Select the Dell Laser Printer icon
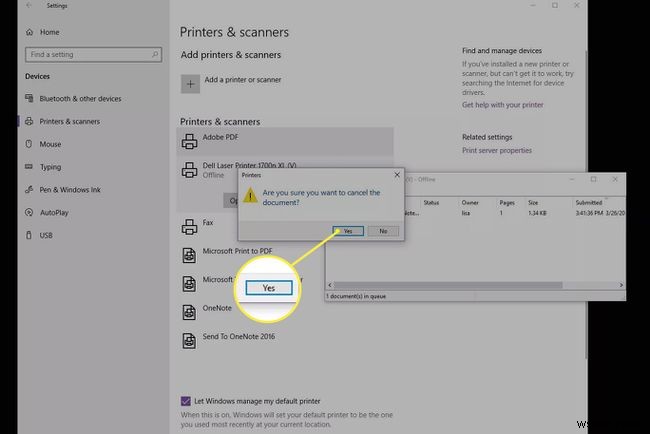This screenshot has width=650, height=434. (189, 170)
